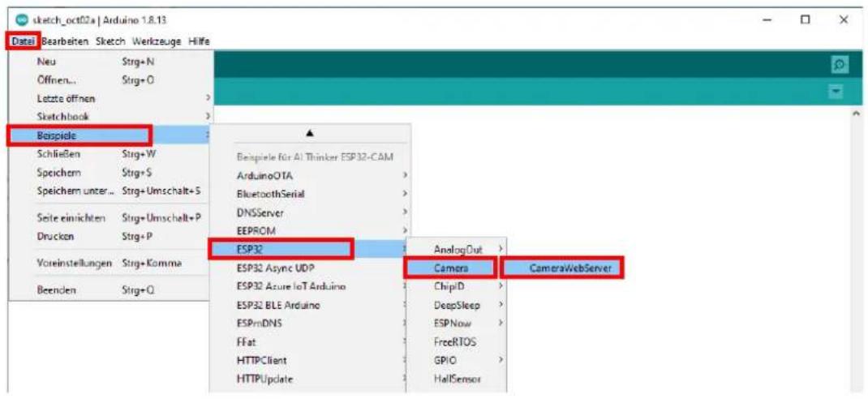Open the Sketch menu in the menu bar
Screen dimensions: 868x399
(x=110, y=41)
